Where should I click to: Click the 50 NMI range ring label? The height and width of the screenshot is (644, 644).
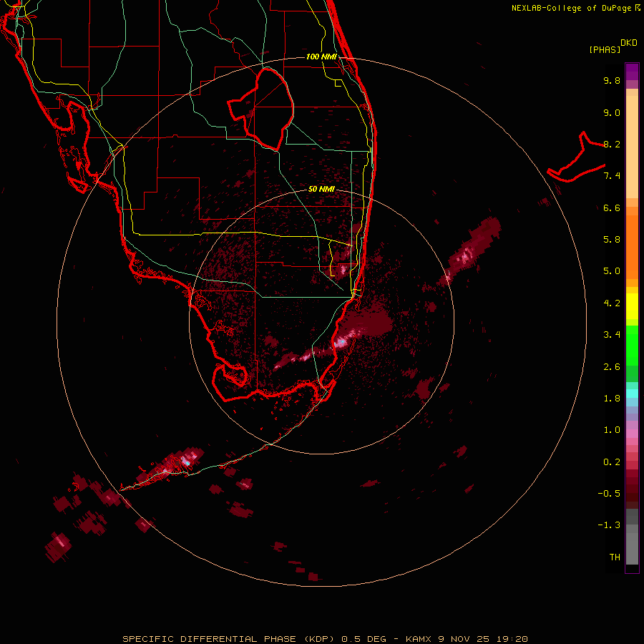(321, 189)
